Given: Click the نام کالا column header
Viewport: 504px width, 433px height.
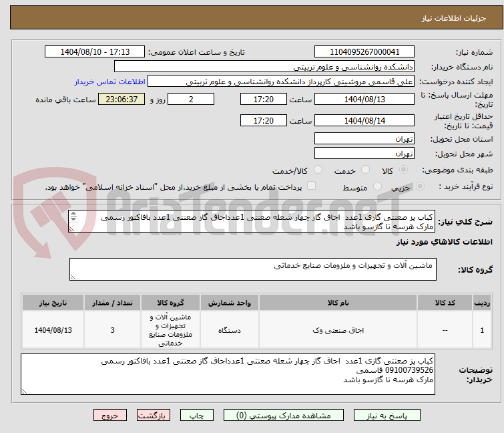Looking at the screenshot, I should [334, 303].
